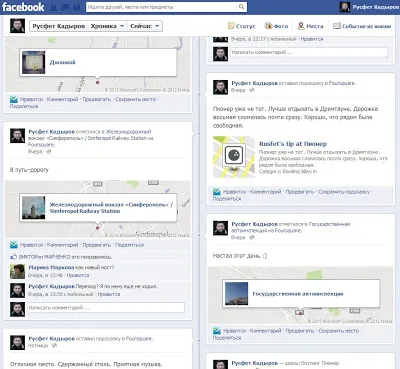This screenshot has height=369, width=400.
Task: Click the audience icon beside Вчера in Пионер tip post
Action: click(x=252, y=90)
